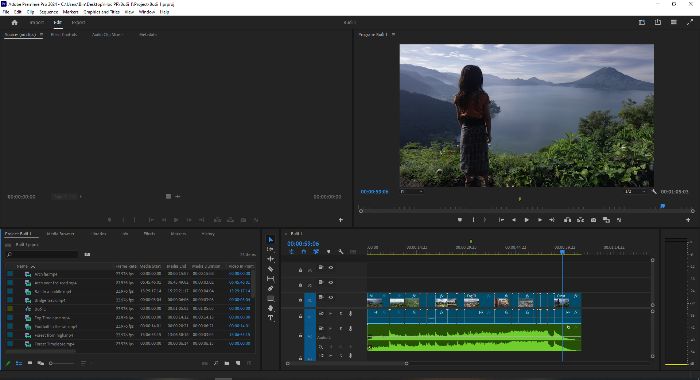Click the Extract button in Program monitor
The width and height of the screenshot is (700, 380).
(x=580, y=220)
